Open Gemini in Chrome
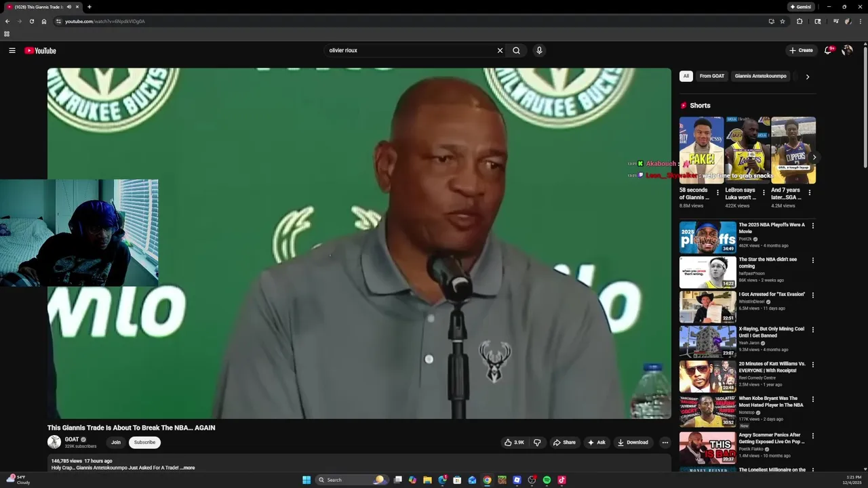This screenshot has height=488, width=868. tap(801, 7)
